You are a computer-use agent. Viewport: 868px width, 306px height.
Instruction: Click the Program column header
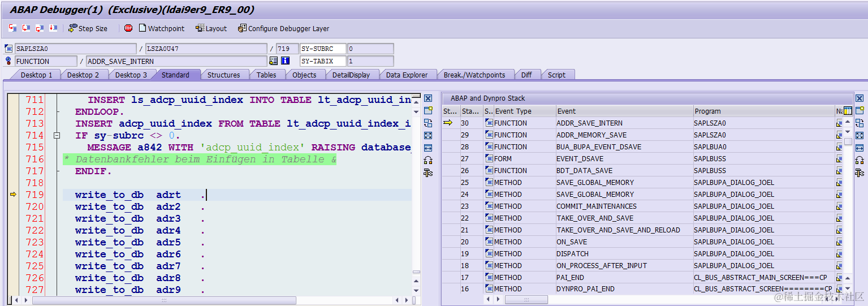pyautogui.click(x=763, y=111)
